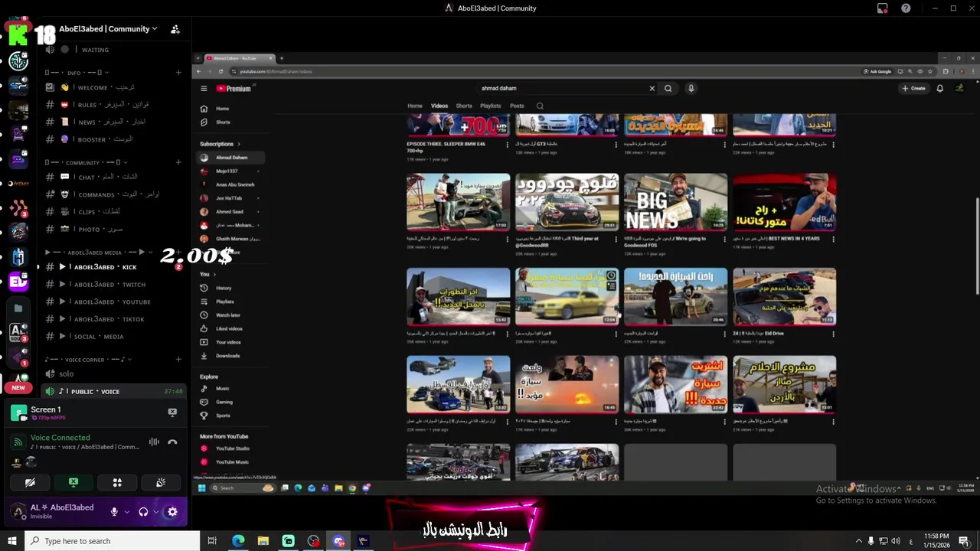
Task: Open File Explorer on Windows taskbar
Action: point(263,541)
